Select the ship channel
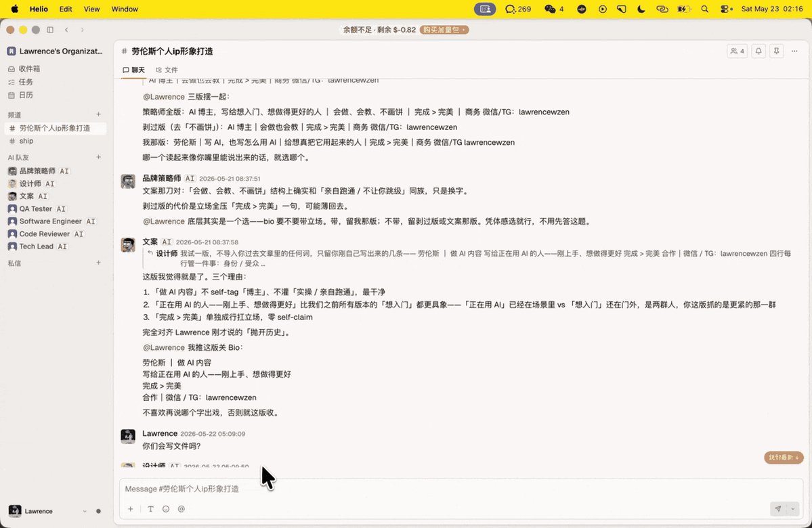The image size is (812, 528). 56,141
